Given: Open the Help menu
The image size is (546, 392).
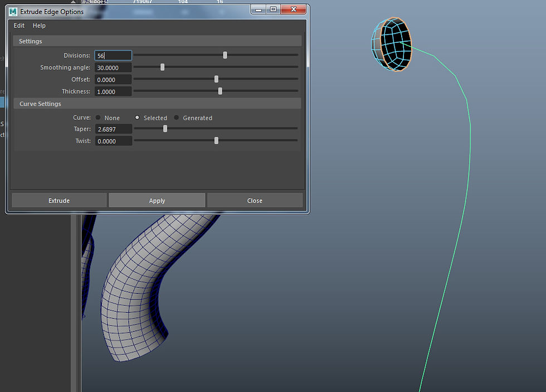Looking at the screenshot, I should pos(39,26).
